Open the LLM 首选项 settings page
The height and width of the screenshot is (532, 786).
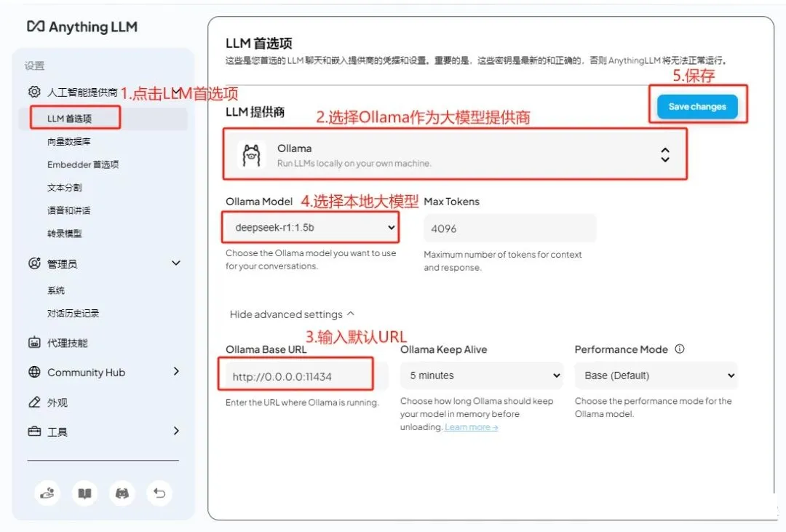[70, 119]
